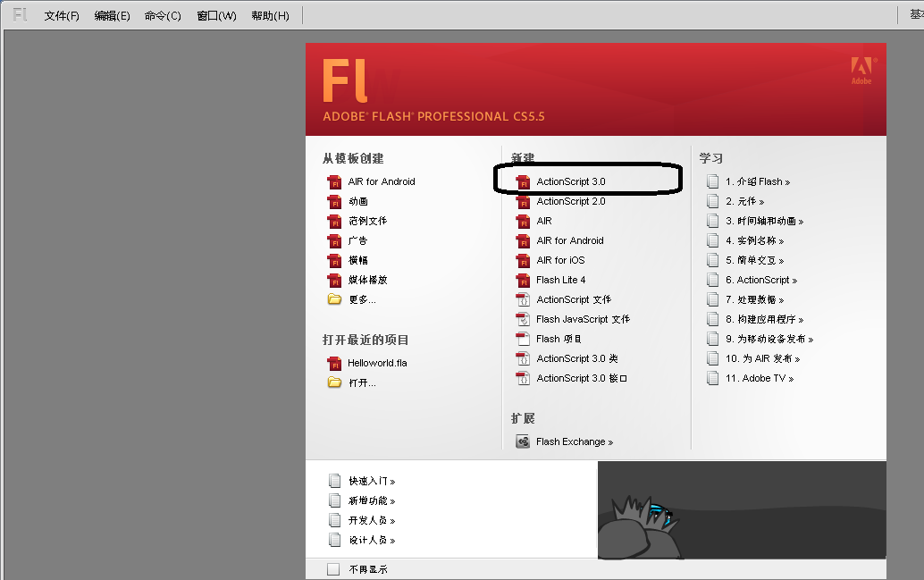Open the 窗口(W) menu
Image resolution: width=924 pixels, height=580 pixels.
coord(216,16)
